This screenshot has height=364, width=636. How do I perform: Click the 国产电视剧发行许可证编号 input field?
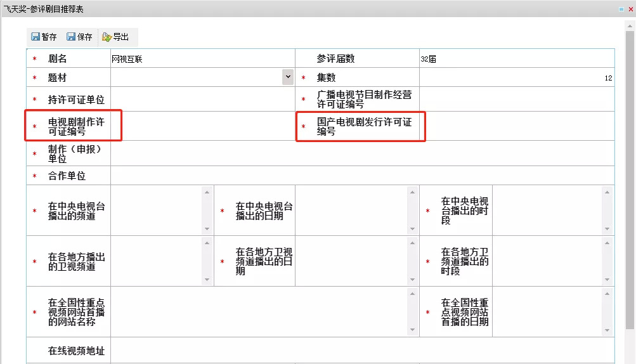517,126
